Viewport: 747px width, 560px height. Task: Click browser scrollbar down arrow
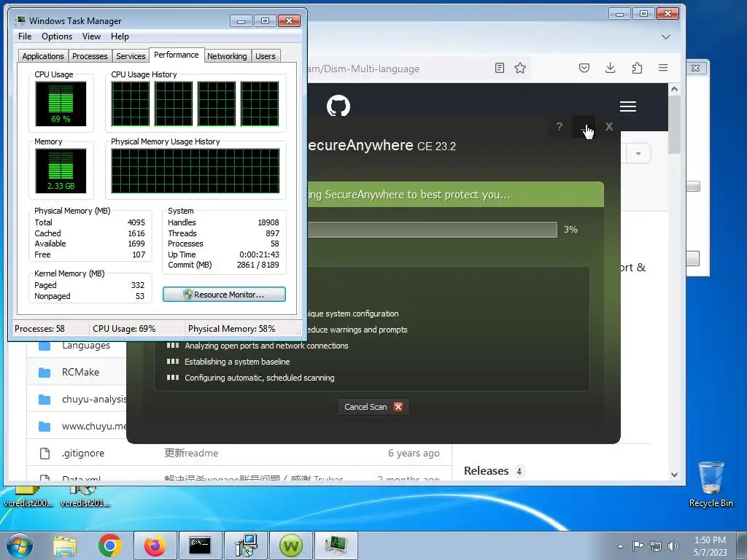tap(674, 474)
